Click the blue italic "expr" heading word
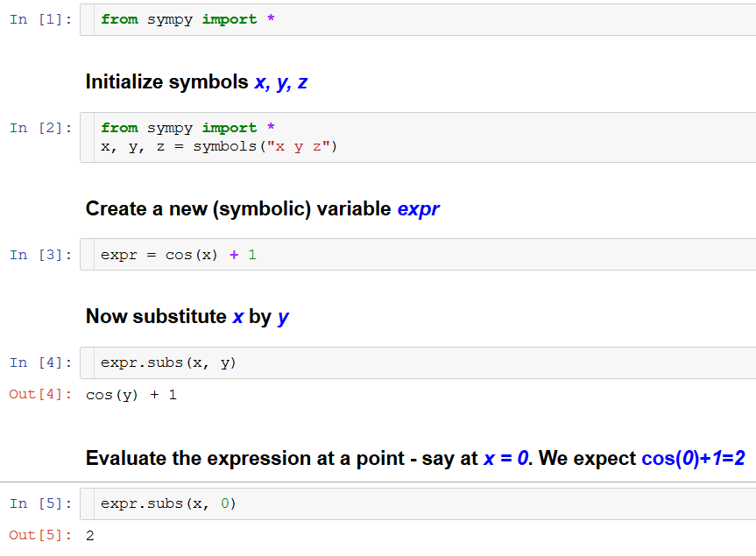The width and height of the screenshot is (756, 556). tap(419, 209)
